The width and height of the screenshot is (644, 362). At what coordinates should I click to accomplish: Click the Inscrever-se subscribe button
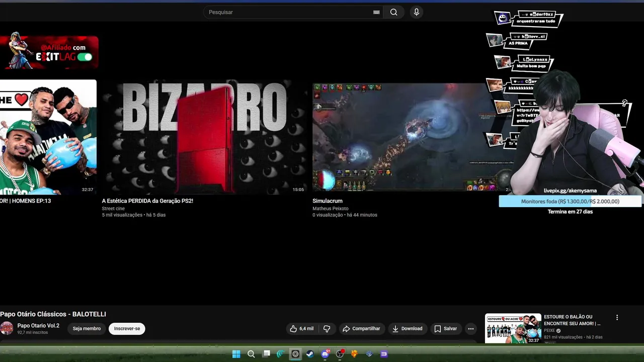[x=127, y=328]
